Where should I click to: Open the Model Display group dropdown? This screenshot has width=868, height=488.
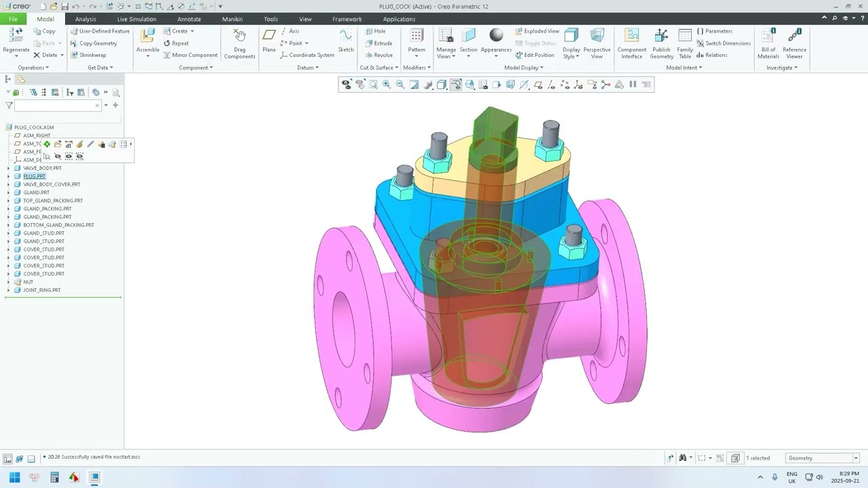click(x=524, y=68)
